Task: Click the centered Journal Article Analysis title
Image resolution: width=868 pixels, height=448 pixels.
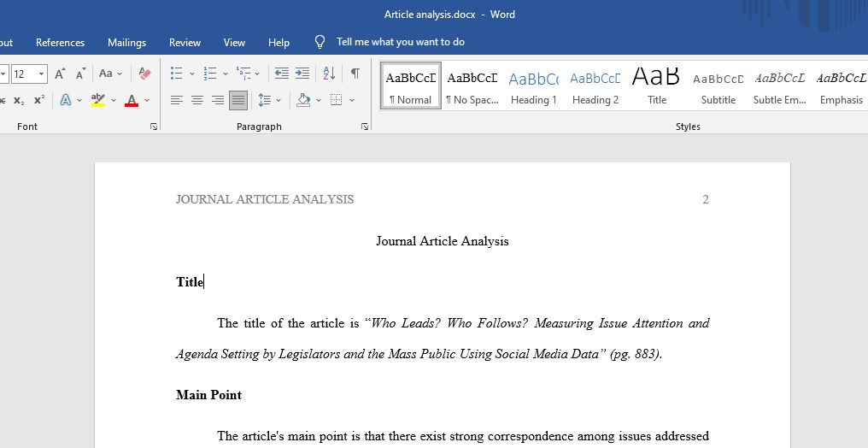Action: [443, 241]
